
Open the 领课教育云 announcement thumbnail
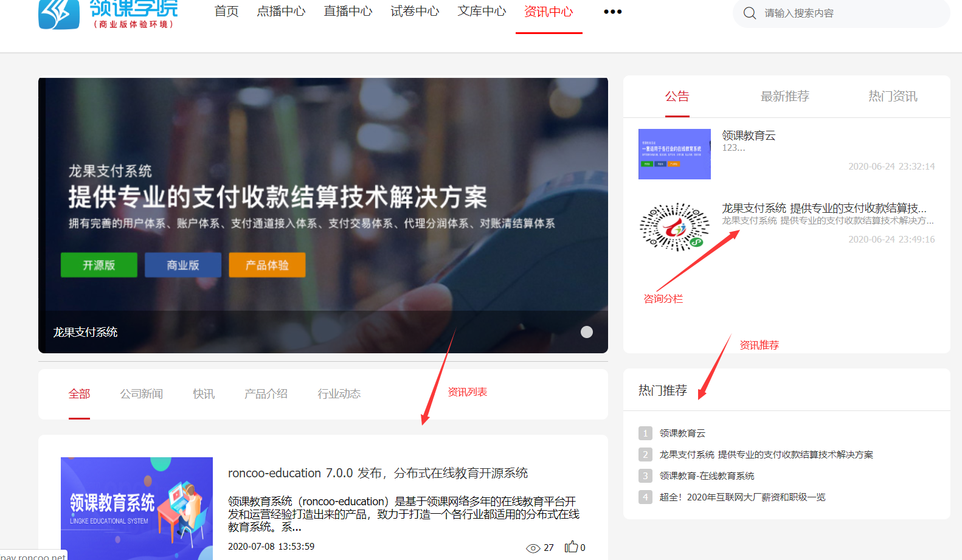coord(674,154)
